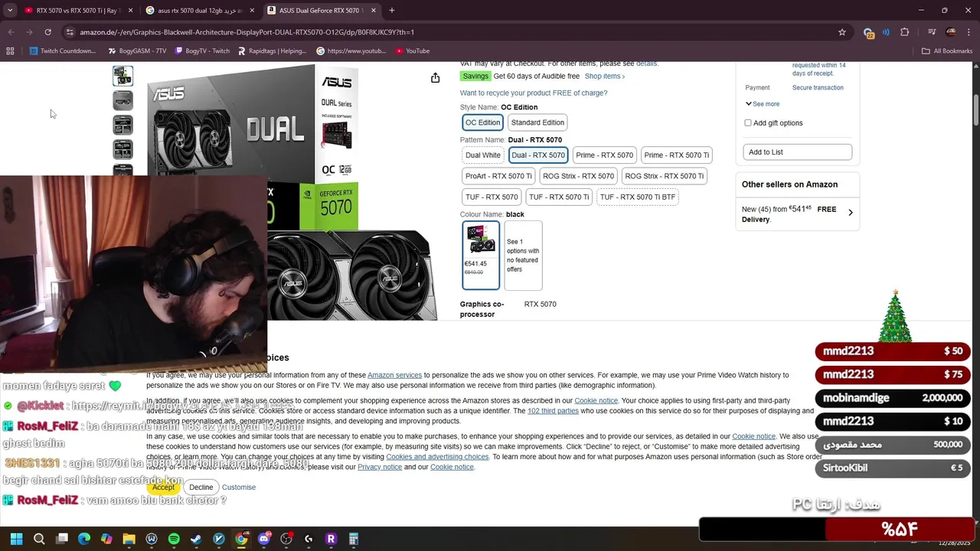Viewport: 980px width, 551px height.
Task: Decline the cookies
Action: coord(201,487)
